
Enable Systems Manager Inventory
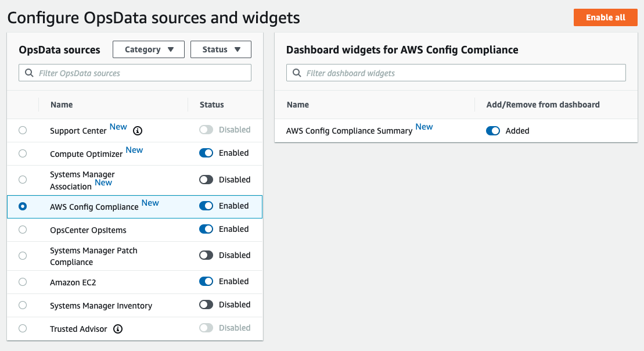coord(206,305)
